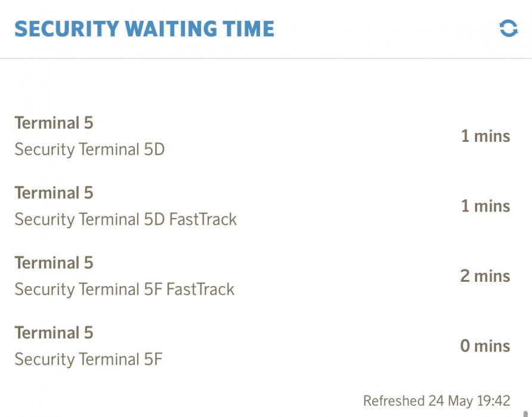532x417 pixels.
Task: Click the 24 May date in the footer
Action: [x=451, y=400]
